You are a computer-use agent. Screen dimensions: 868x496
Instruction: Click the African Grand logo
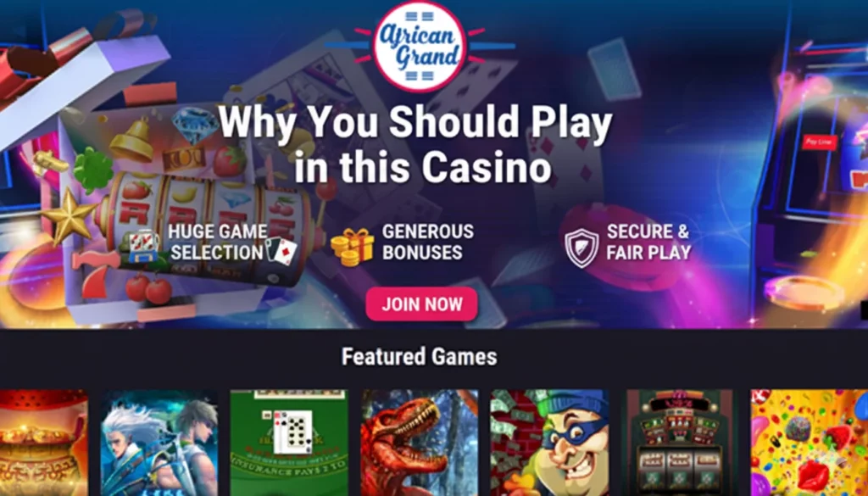420,46
